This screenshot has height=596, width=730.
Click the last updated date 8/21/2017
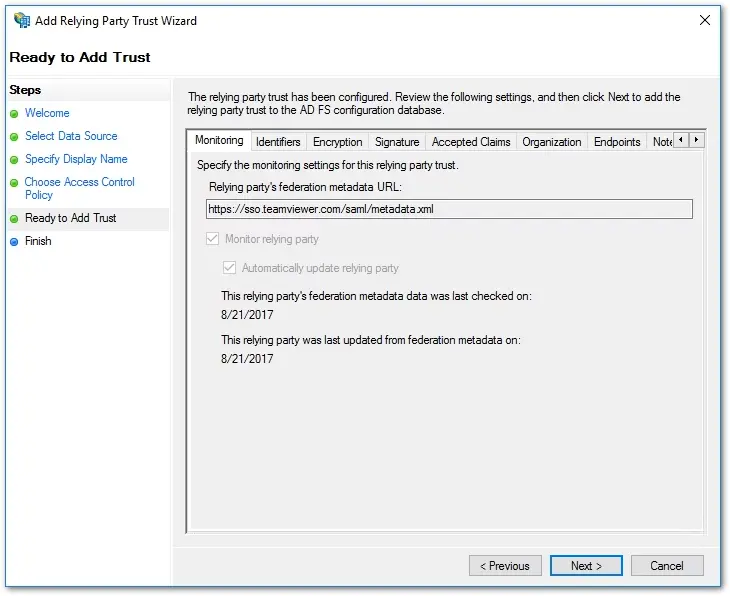pos(247,359)
